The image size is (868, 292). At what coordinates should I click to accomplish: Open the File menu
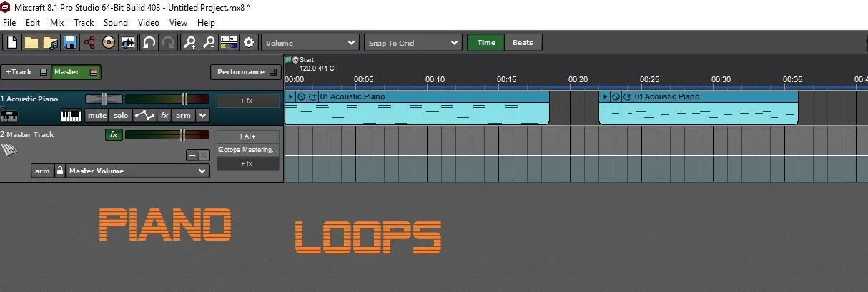pyautogui.click(x=9, y=23)
